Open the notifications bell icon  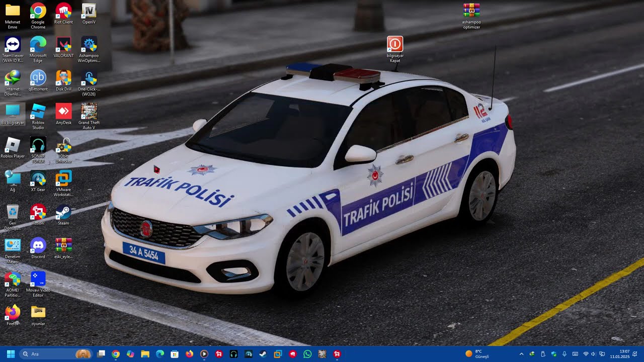[635, 354]
